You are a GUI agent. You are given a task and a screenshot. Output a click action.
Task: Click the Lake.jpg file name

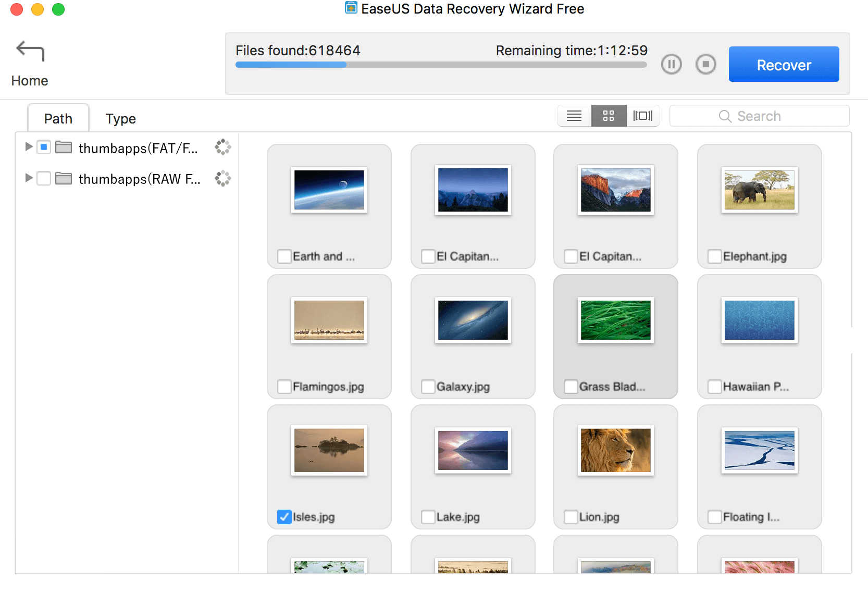pos(458,517)
